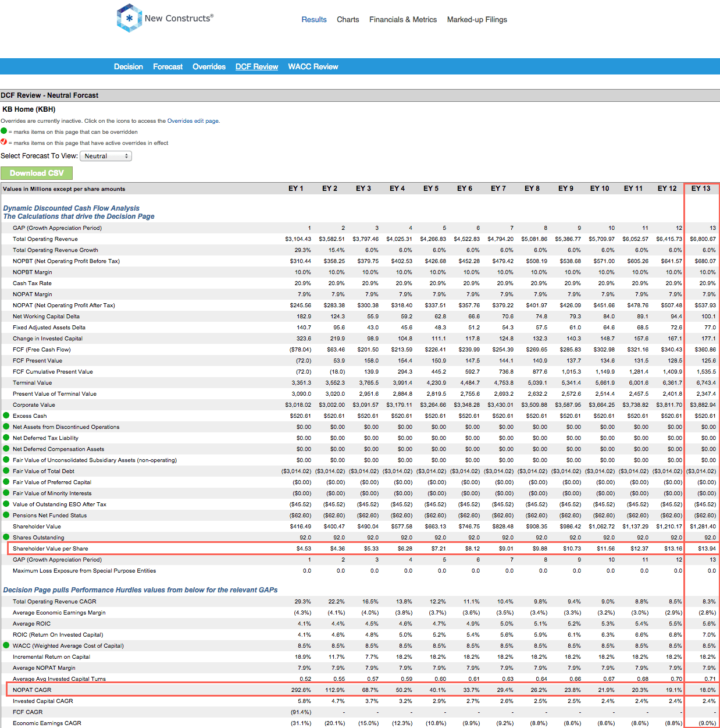Click override icon for Net Assets from Discontinued Operations
The image size is (720, 728).
click(x=6, y=427)
